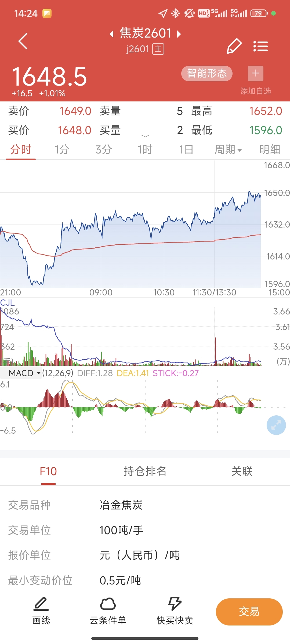Tap the back arrow icon
This screenshot has height=644, width=290.
point(23,41)
